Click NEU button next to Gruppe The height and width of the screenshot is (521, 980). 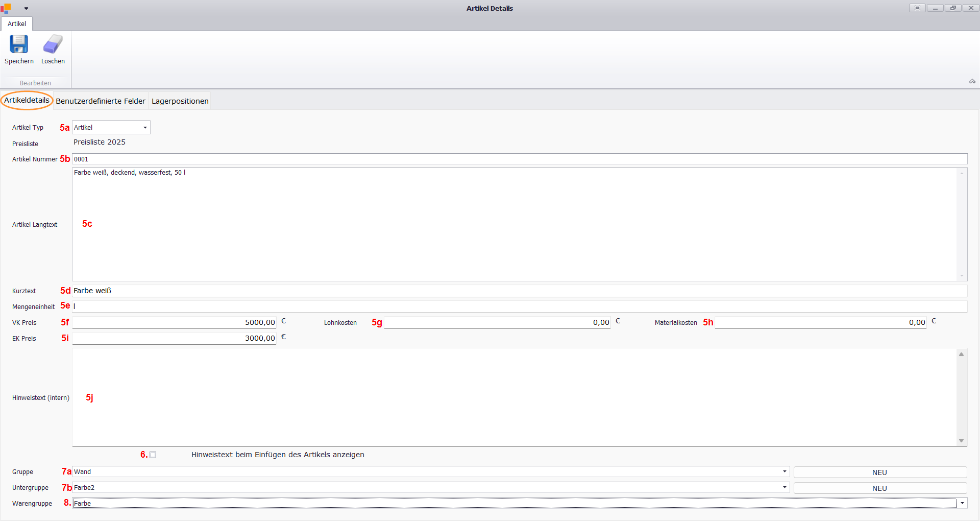coord(879,472)
